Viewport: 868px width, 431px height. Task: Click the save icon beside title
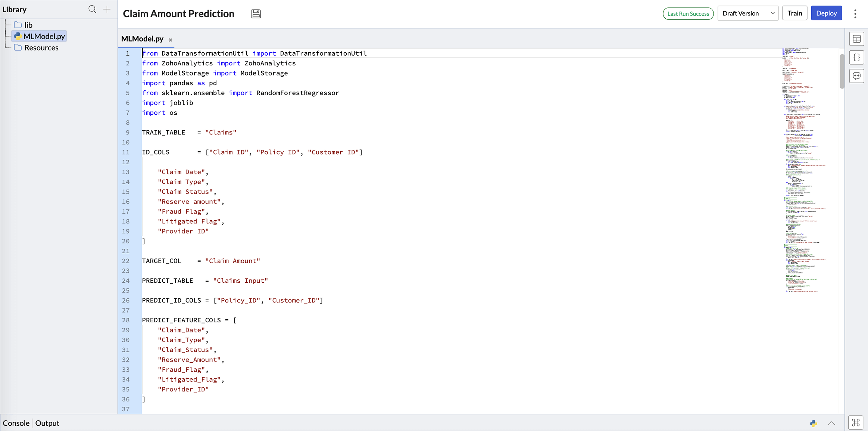(256, 14)
